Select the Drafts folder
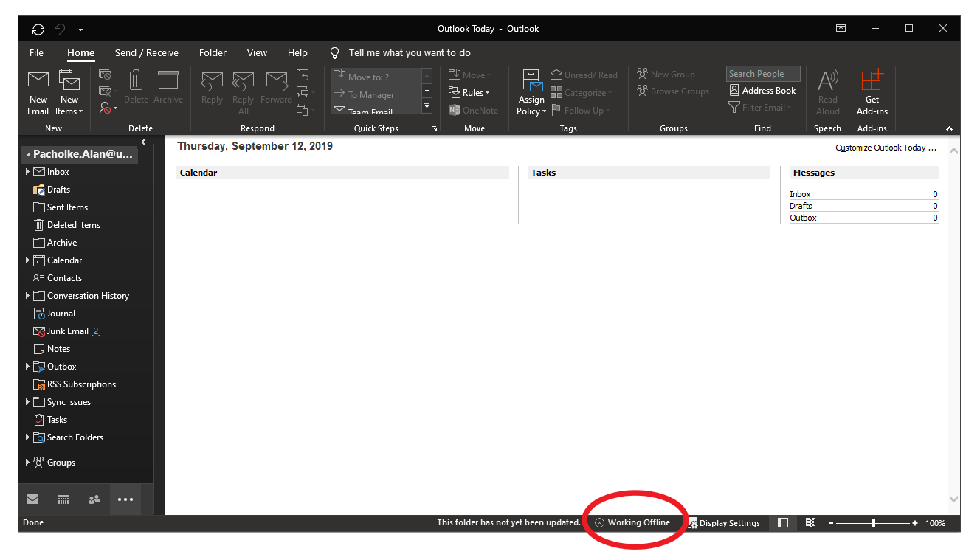This screenshot has width=980, height=557. [x=58, y=190]
